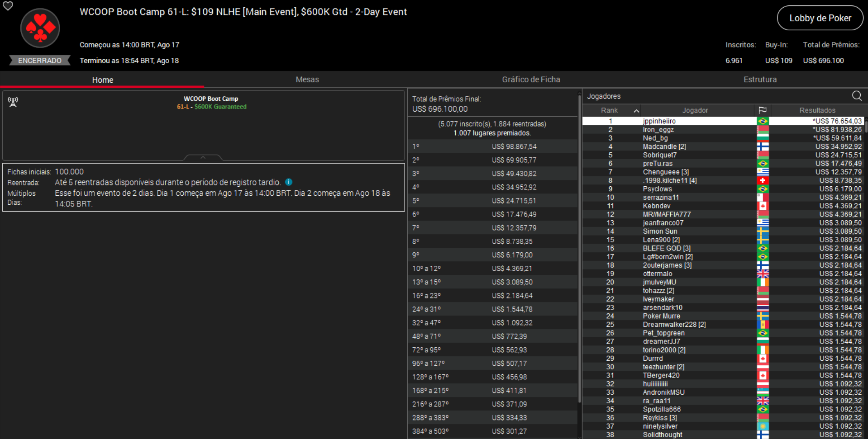Select player row Pet_topgreen
868x439 pixels.
[723, 333]
